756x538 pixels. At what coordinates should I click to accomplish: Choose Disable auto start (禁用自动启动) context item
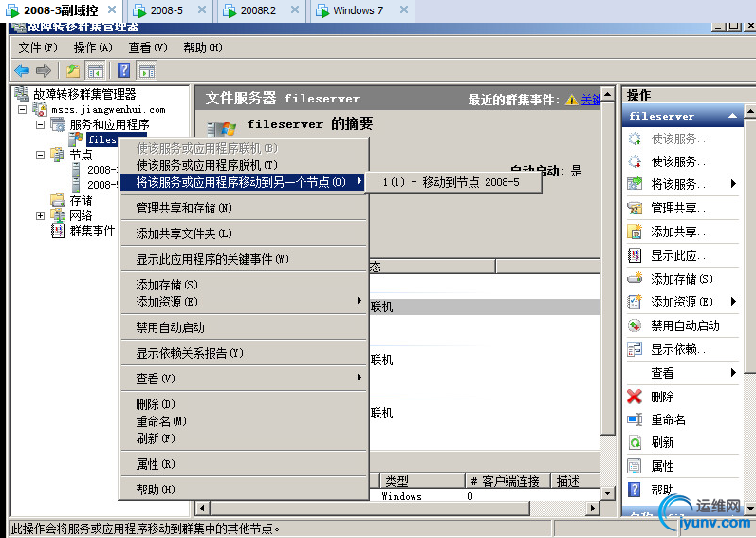(x=244, y=327)
